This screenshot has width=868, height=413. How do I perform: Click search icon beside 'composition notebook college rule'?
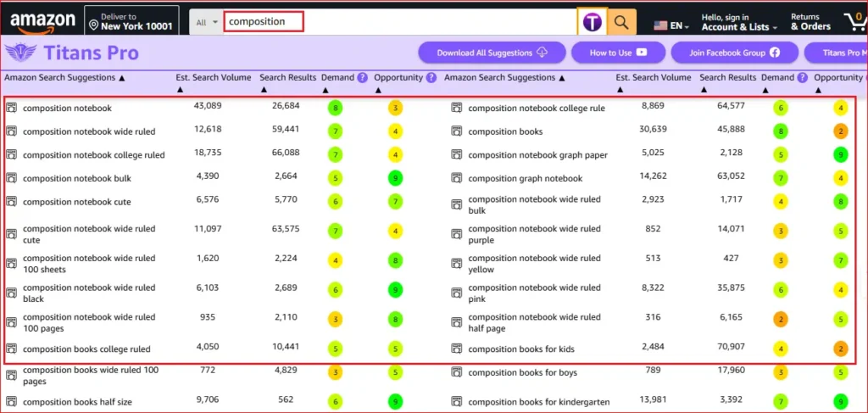[x=457, y=108]
